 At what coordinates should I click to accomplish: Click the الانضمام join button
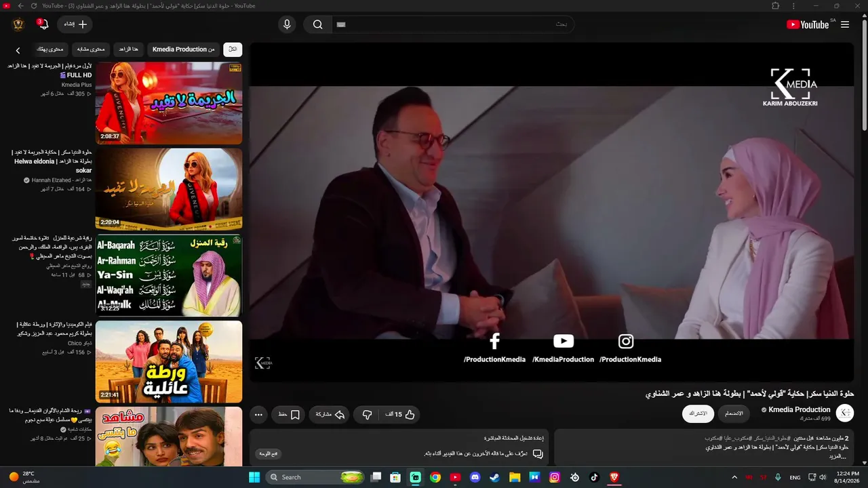734,413
